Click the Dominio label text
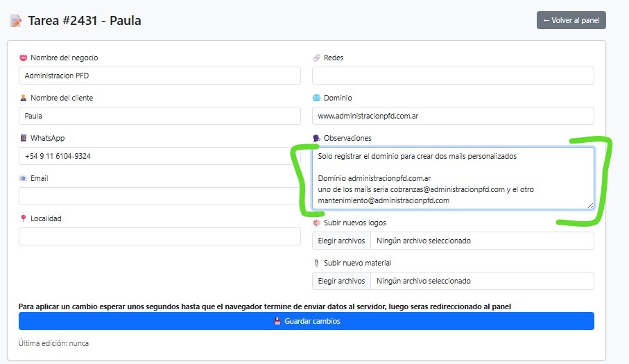 coord(338,98)
